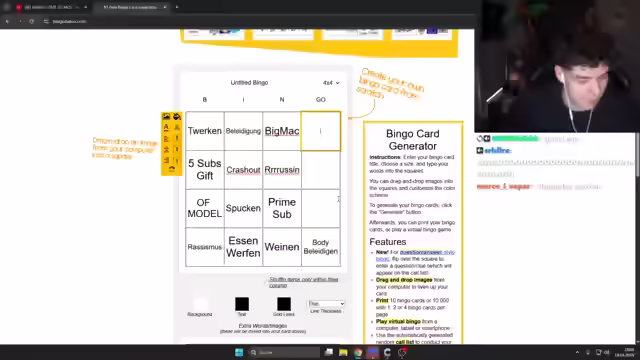Click the Prime Sub bingo square
This screenshot has width=640, height=360.
pyautogui.click(x=282, y=208)
